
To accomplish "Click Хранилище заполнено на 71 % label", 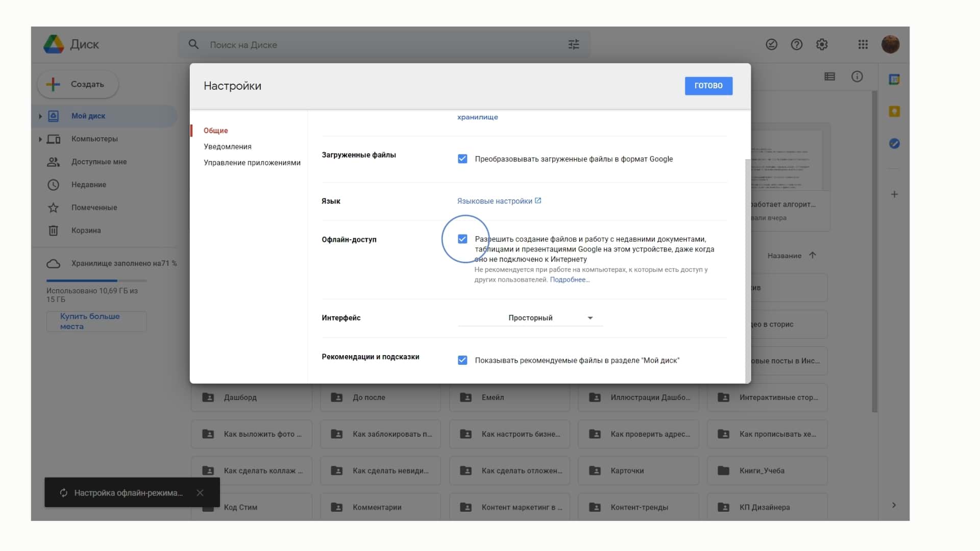I will [x=124, y=263].
